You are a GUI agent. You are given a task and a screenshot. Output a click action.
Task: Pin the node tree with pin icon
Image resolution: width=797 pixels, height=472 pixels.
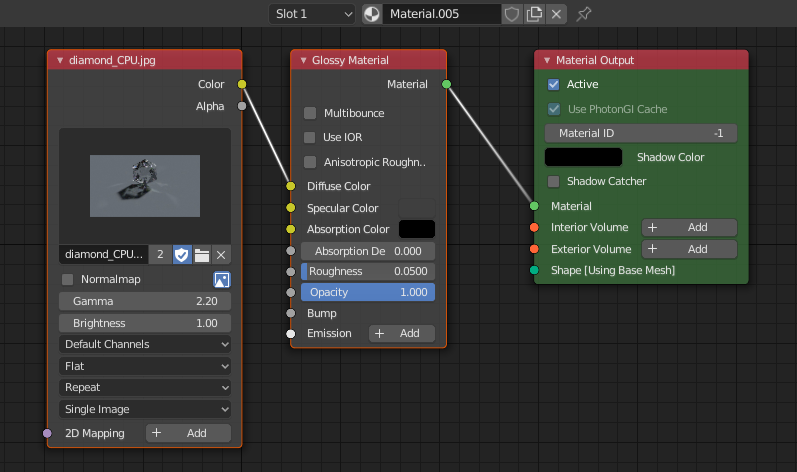point(584,14)
